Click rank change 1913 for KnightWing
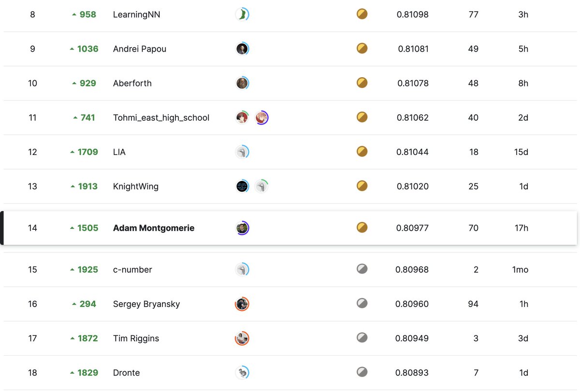The height and width of the screenshot is (392, 580). (84, 186)
